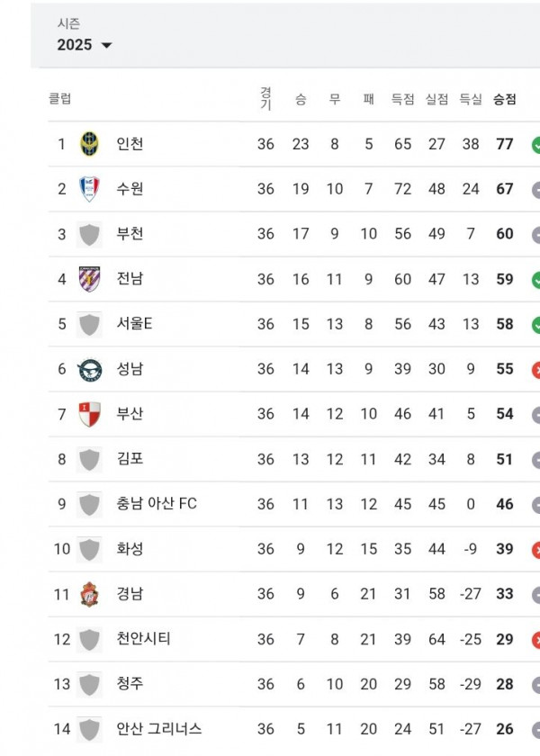Click the red result icon in 성남 row
Image resolution: width=540 pixels, height=756 pixels.
coord(535,369)
